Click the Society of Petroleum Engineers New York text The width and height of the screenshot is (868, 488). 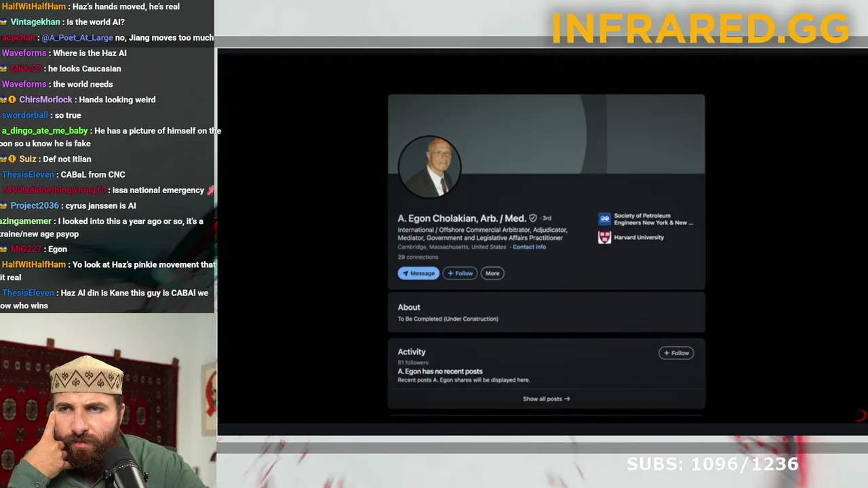(654, 219)
